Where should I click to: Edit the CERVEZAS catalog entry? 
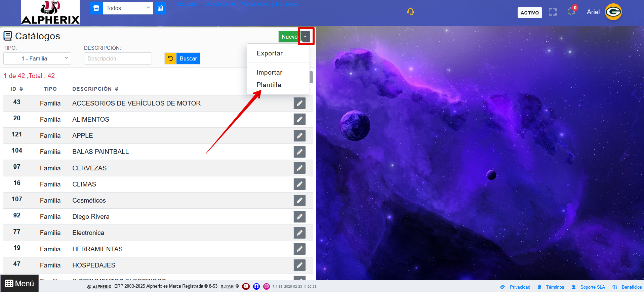click(x=299, y=168)
